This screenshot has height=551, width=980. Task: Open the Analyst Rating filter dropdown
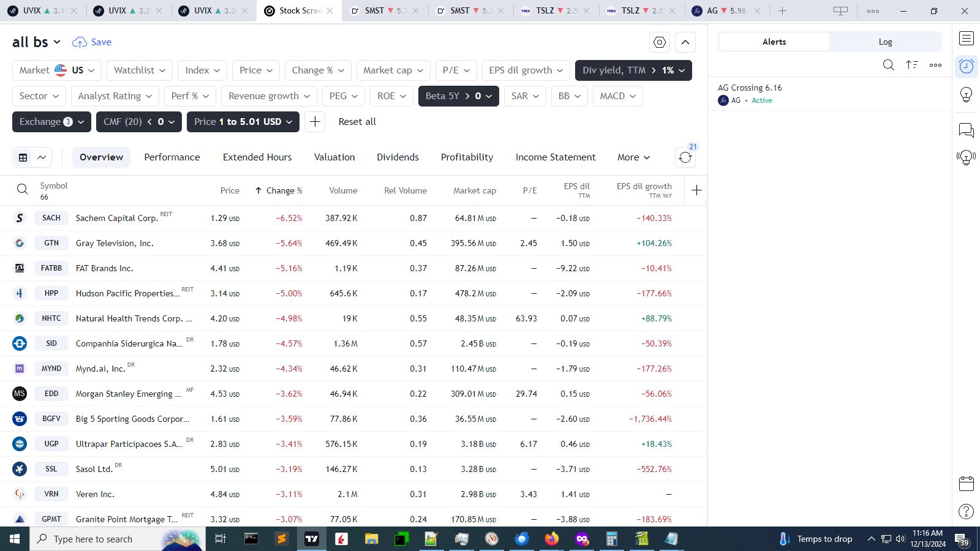tap(115, 96)
